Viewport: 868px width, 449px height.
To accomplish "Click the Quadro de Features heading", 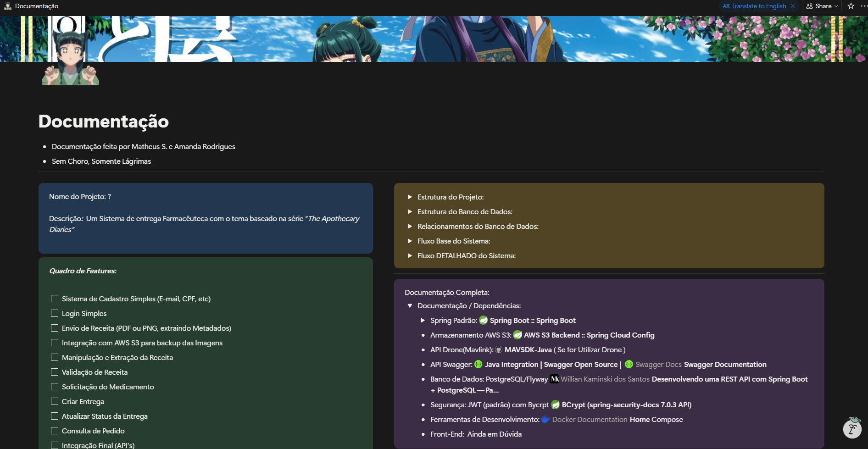I will coord(83,271).
